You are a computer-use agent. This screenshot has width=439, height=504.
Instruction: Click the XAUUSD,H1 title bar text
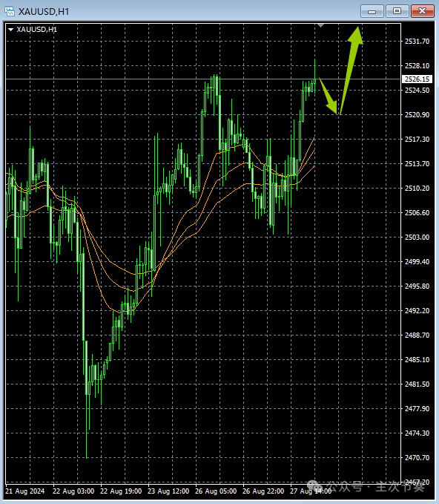coord(44,12)
